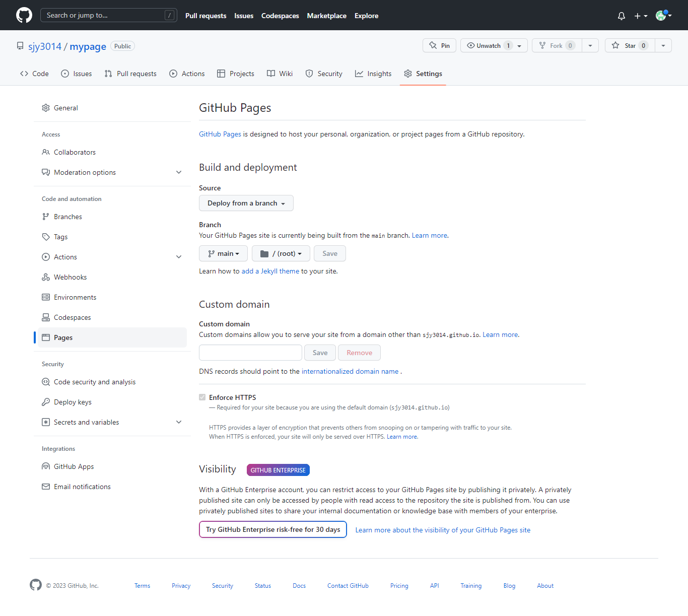Open Collaborators settings
Screen dimensions: 688x616
(x=112, y=152)
